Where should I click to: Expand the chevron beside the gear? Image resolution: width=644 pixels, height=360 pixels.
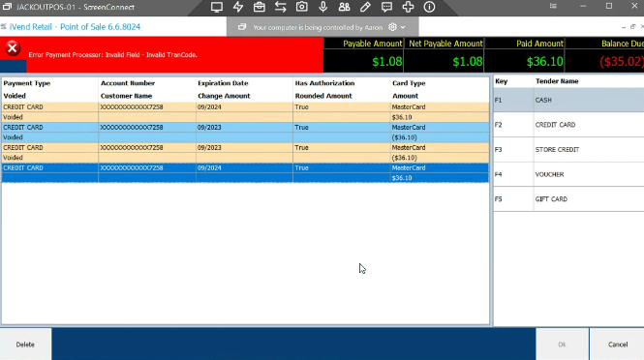click(403, 27)
